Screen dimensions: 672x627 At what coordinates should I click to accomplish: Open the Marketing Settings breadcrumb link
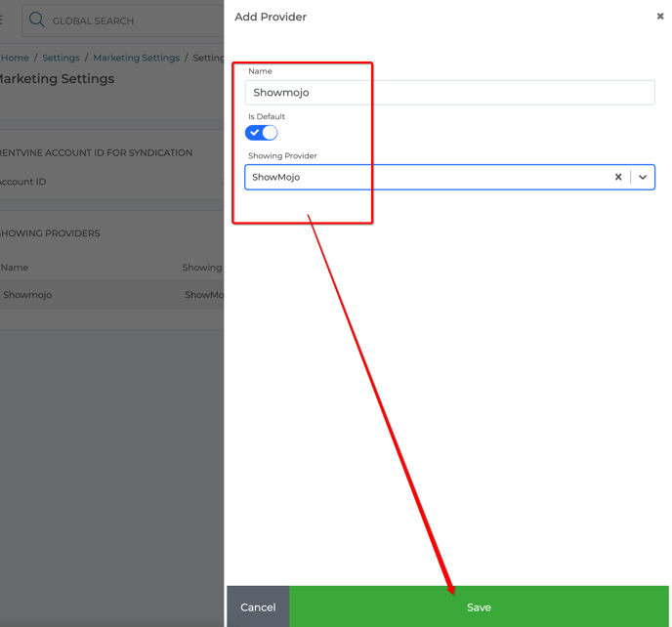coord(137,58)
